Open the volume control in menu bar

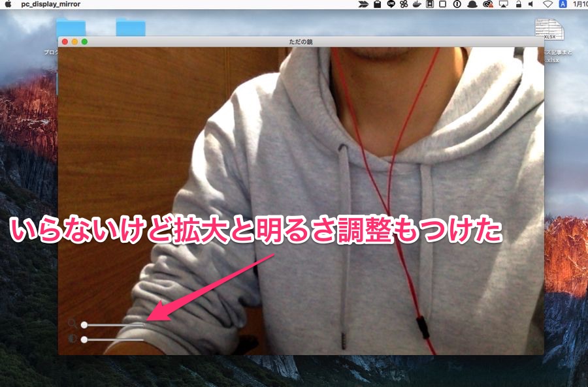[531, 4]
